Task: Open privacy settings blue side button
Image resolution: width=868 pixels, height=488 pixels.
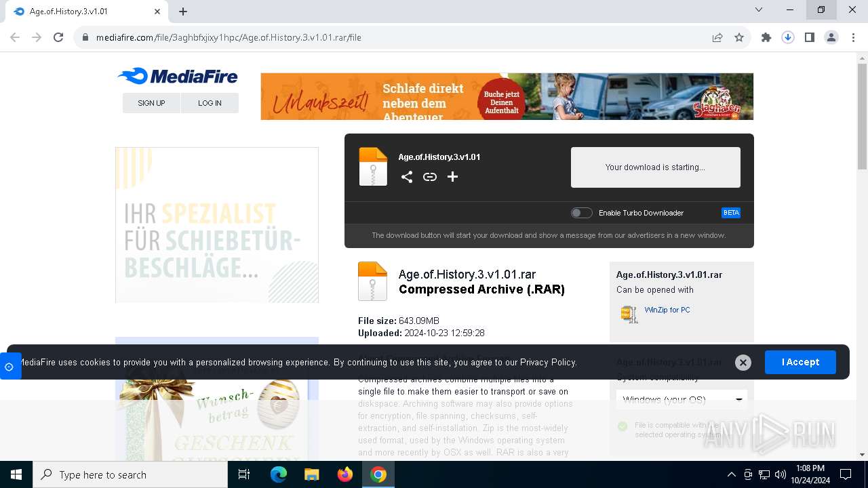Action: [9, 367]
